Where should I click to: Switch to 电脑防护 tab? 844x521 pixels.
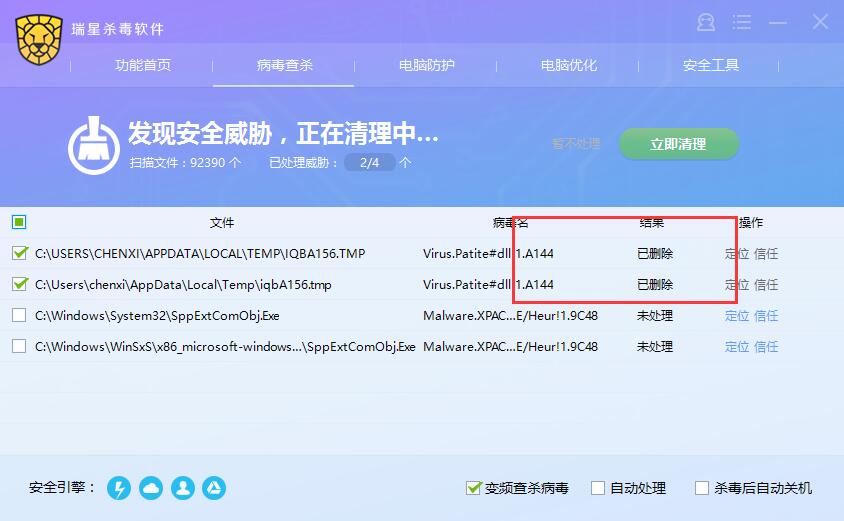pyautogui.click(x=426, y=66)
